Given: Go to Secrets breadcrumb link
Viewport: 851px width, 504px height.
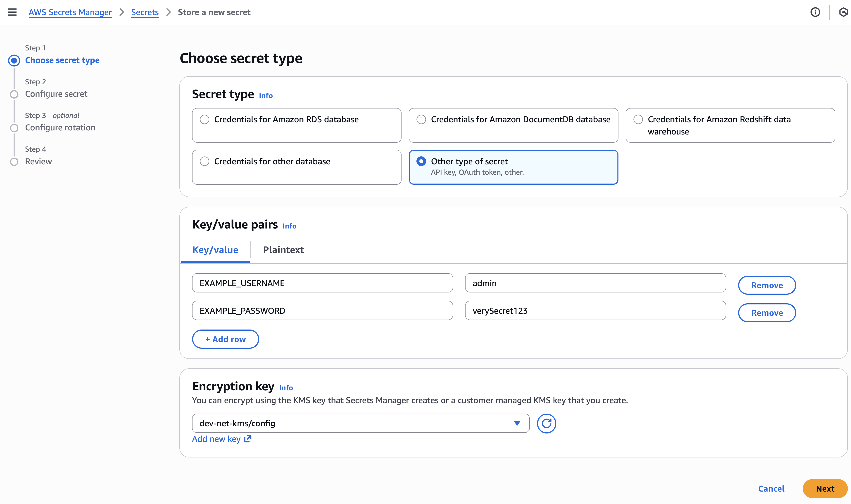Looking at the screenshot, I should [145, 12].
